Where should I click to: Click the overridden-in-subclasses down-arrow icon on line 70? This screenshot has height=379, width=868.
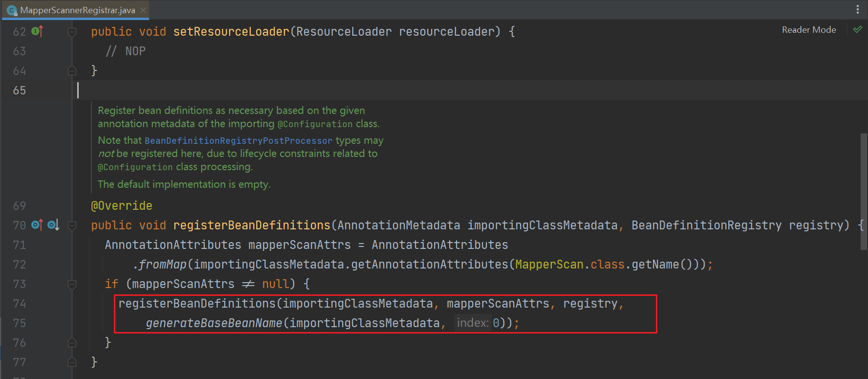(x=53, y=225)
